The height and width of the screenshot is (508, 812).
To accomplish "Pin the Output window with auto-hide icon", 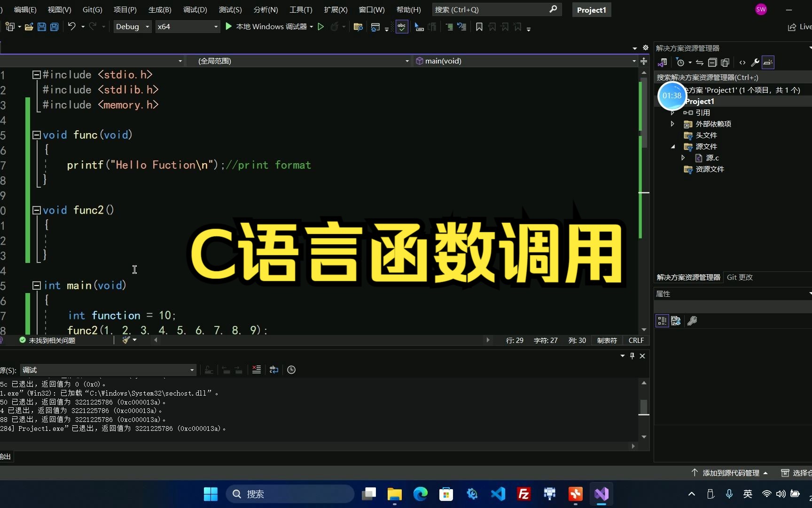I will [x=632, y=356].
